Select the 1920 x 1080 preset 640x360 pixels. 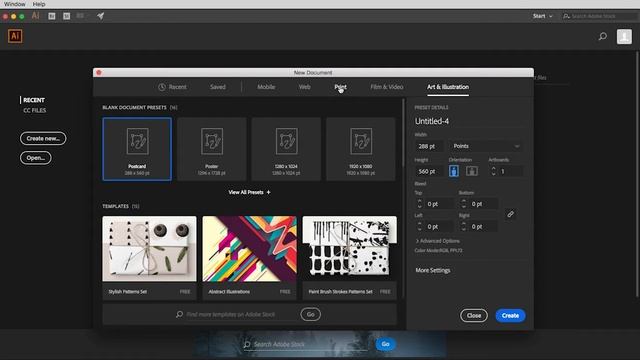361,149
